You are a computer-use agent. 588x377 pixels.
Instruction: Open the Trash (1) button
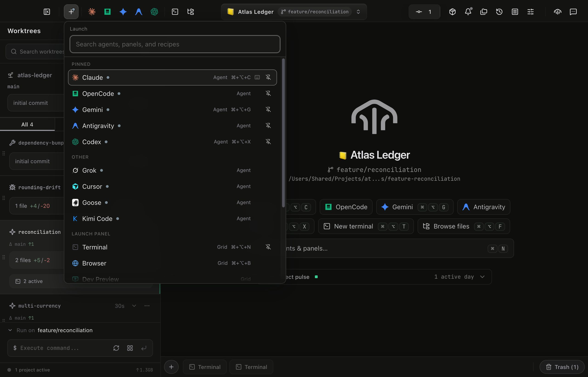[x=562, y=367]
